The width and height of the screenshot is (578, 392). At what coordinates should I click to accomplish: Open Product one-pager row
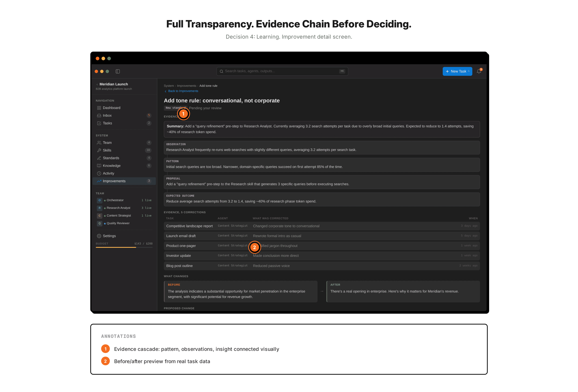click(x=322, y=246)
